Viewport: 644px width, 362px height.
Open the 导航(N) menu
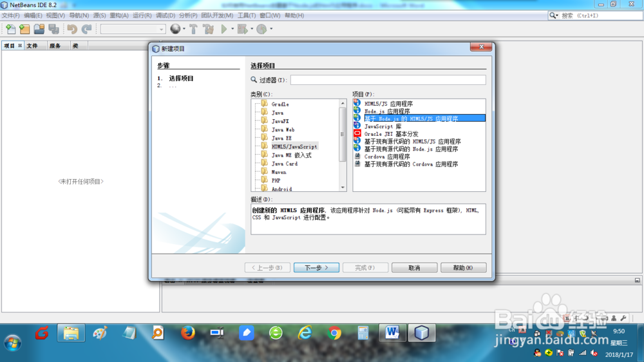[x=79, y=15]
